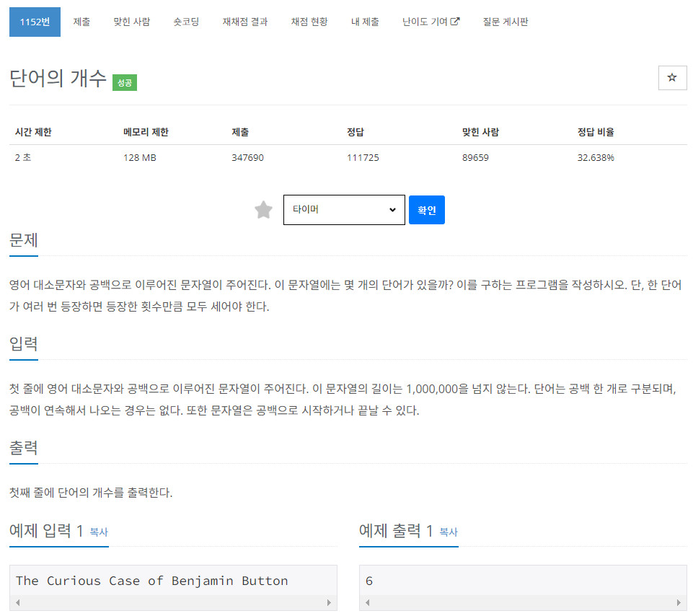
Task: Click the green 성공 status badge
Action: 125,83
